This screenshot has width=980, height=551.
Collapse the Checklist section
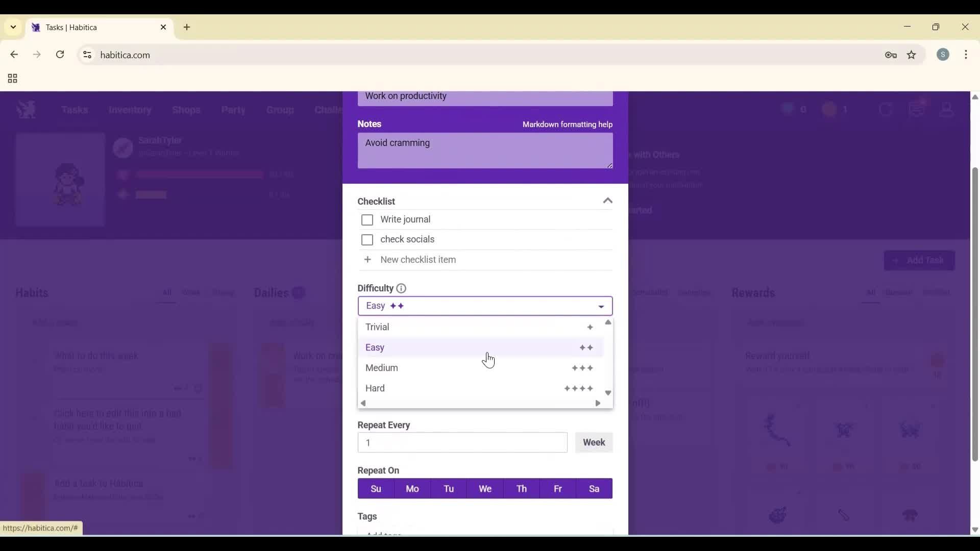coord(607,201)
